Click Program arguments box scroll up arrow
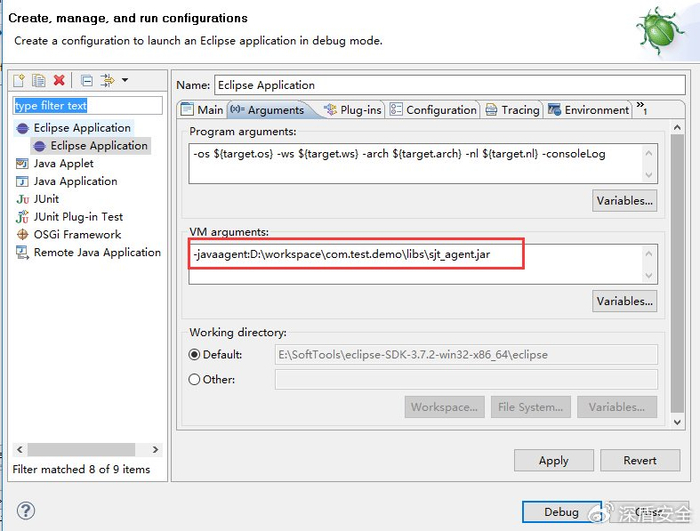The width and height of the screenshot is (700, 531). click(649, 153)
